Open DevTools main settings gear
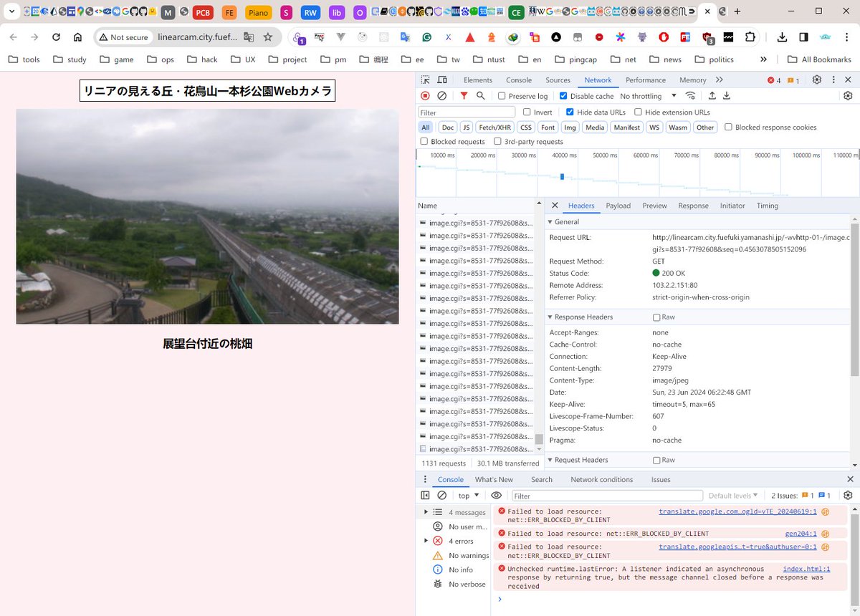 tap(816, 80)
